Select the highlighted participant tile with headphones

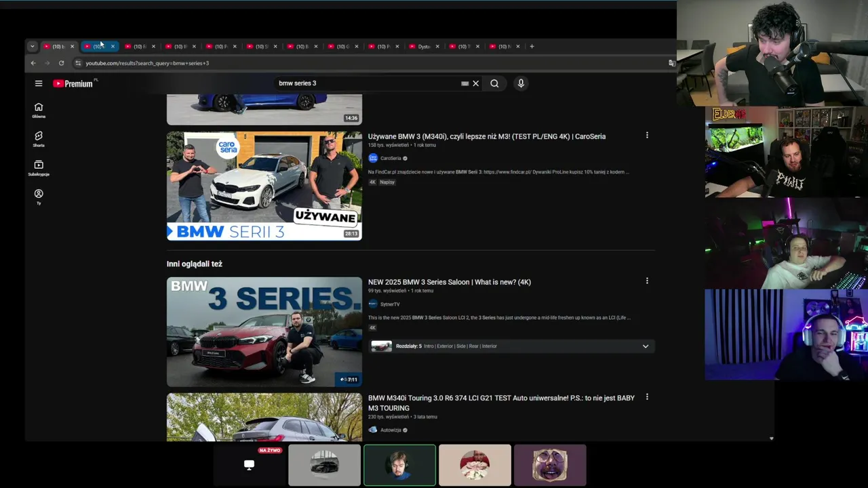pyautogui.click(x=399, y=465)
